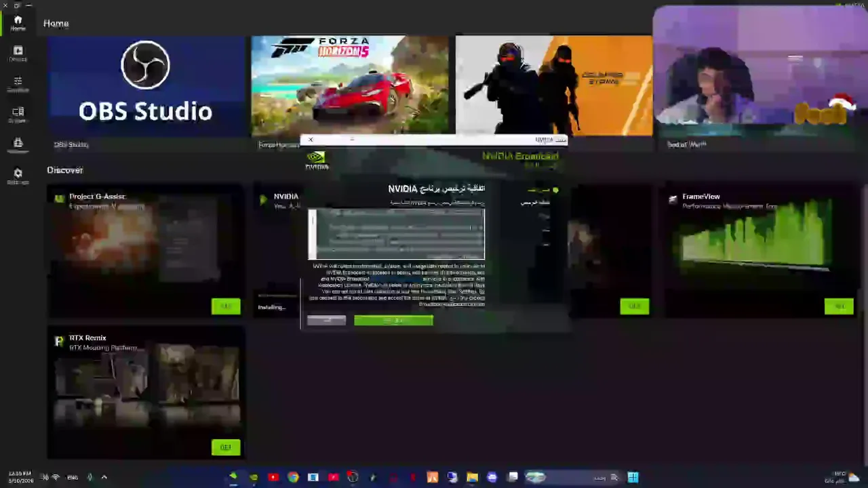Minimize the NVIDIA installer dialog

[352, 140]
